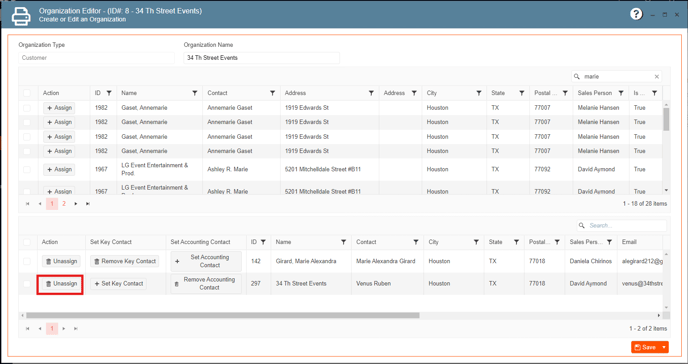Screen dimensions: 688x364
Task: Remove Accounting Contact for Venus Ruben row
Action: pos(206,284)
